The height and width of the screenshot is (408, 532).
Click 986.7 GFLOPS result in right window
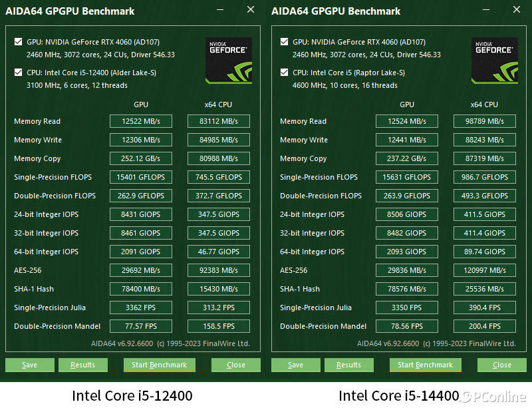485,177
